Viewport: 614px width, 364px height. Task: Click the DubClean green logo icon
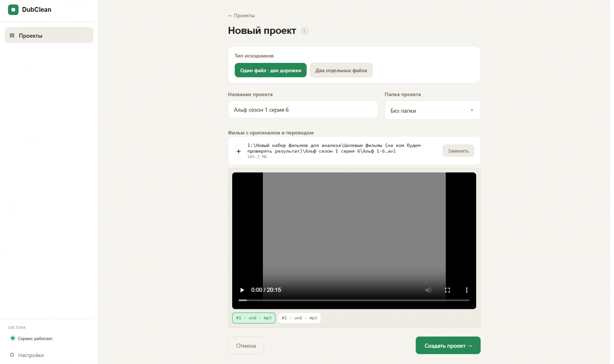pos(13,9)
